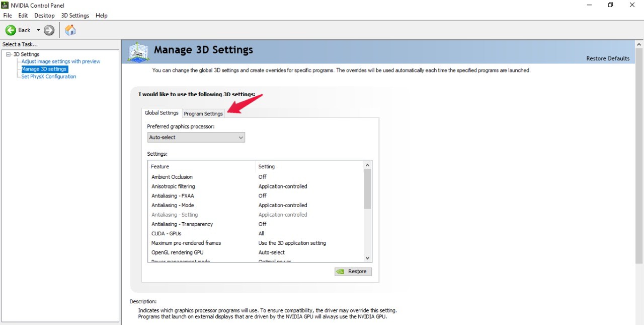Click the Restore Defaults link
644x325 pixels.
[608, 58]
